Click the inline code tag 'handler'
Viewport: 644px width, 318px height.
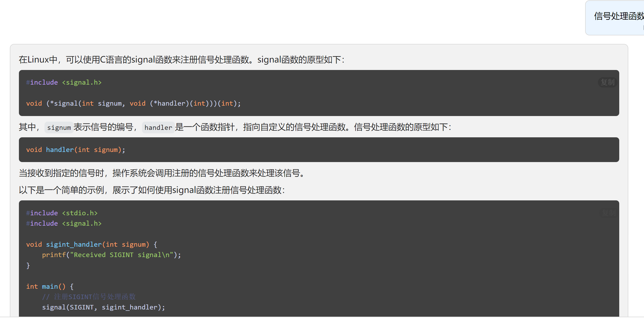coord(158,127)
